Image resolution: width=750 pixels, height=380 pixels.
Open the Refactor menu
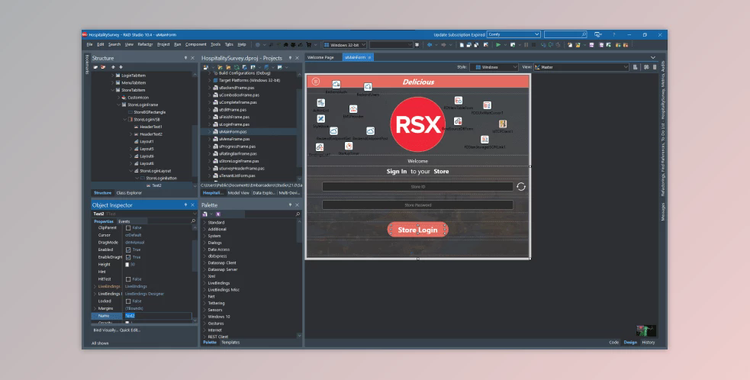pos(145,45)
